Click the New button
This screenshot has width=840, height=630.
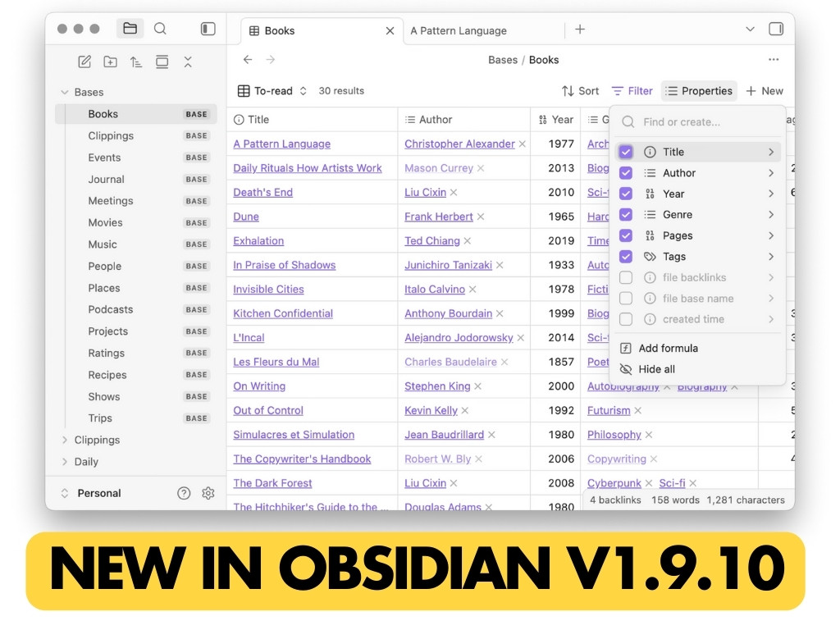(x=765, y=91)
